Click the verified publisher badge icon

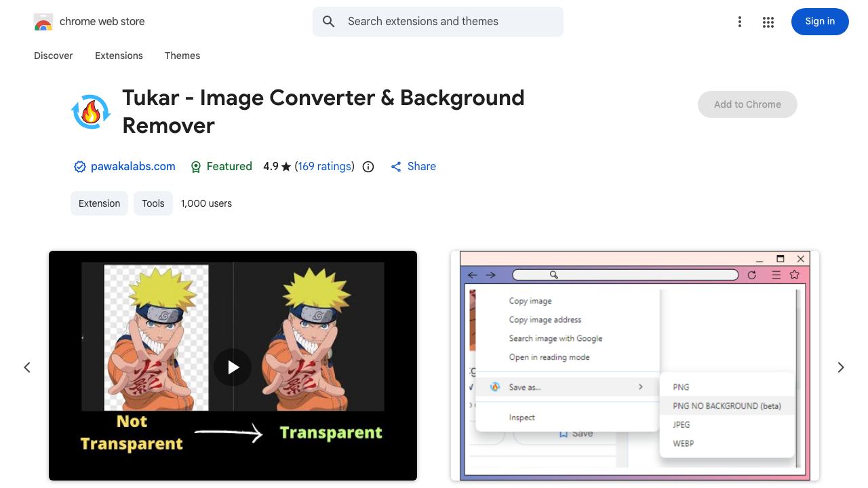79,167
